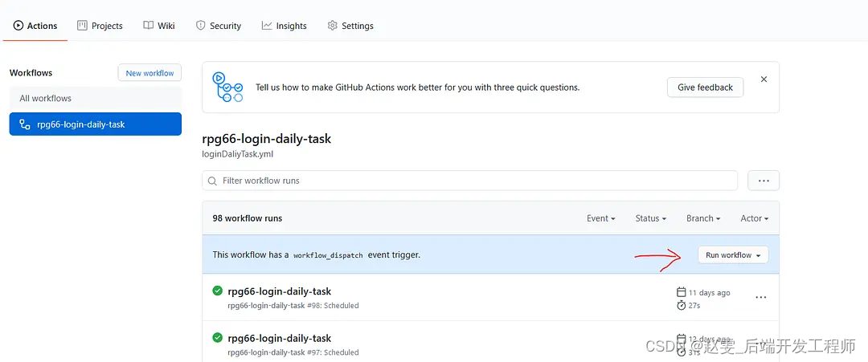Click workflow icon beside rpg66-login-daily-task sidebar item
This screenshot has height=362, width=868.
(x=25, y=124)
